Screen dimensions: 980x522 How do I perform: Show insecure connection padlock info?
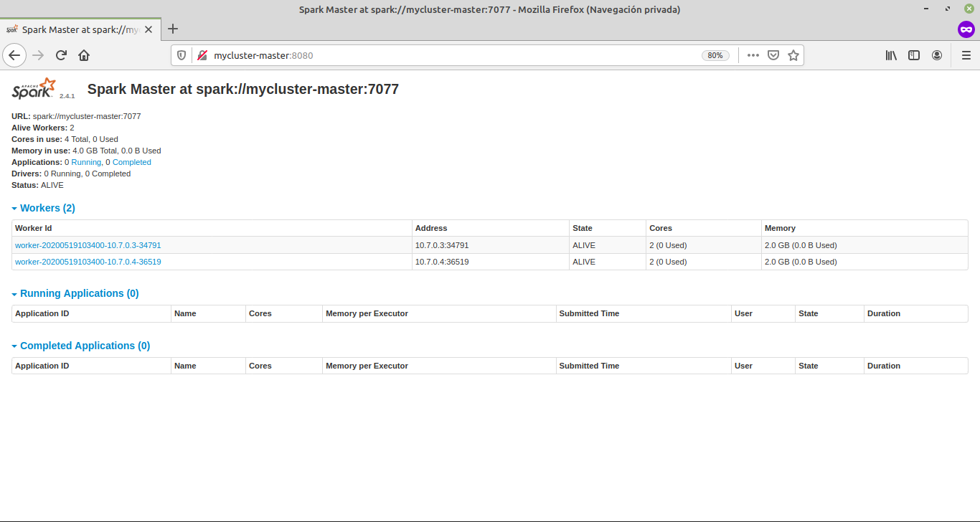tap(202, 55)
